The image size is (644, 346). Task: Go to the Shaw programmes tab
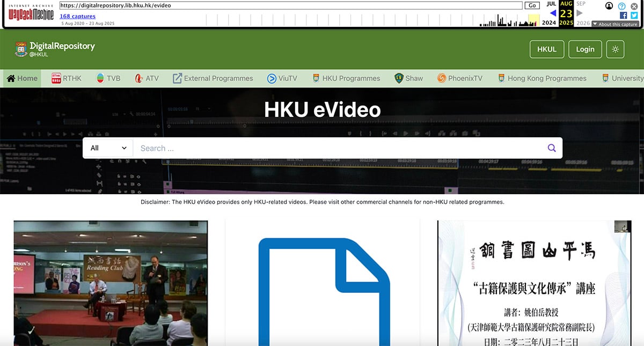click(408, 78)
